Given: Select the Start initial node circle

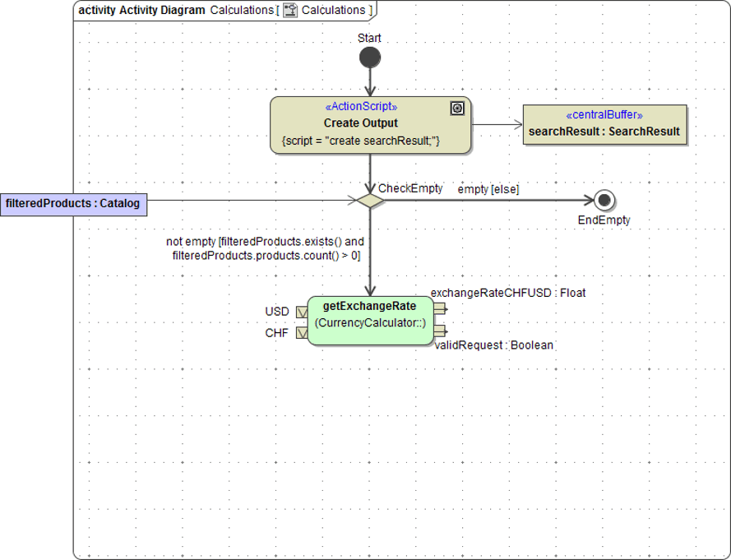Looking at the screenshot, I should tap(370, 58).
